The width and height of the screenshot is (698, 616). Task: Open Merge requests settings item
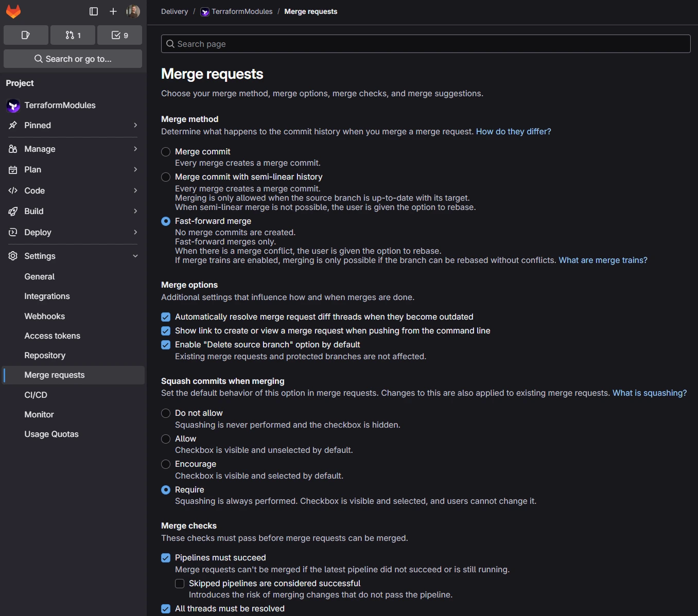tap(74, 375)
